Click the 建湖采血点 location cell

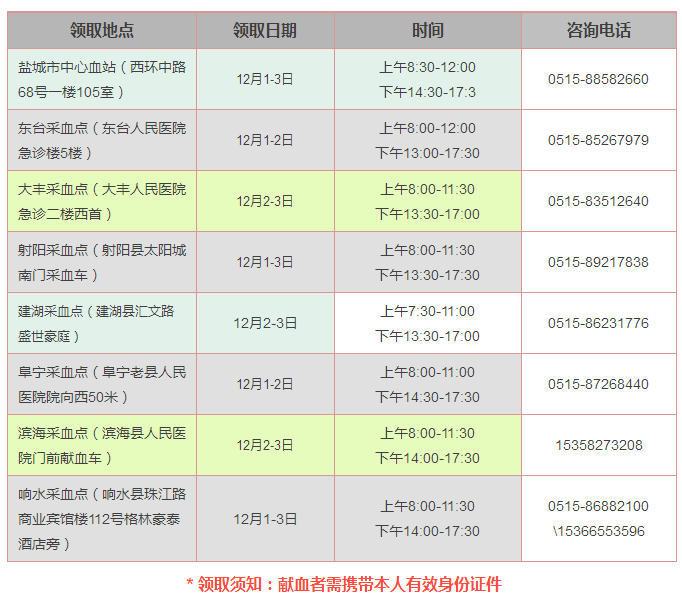(x=102, y=323)
